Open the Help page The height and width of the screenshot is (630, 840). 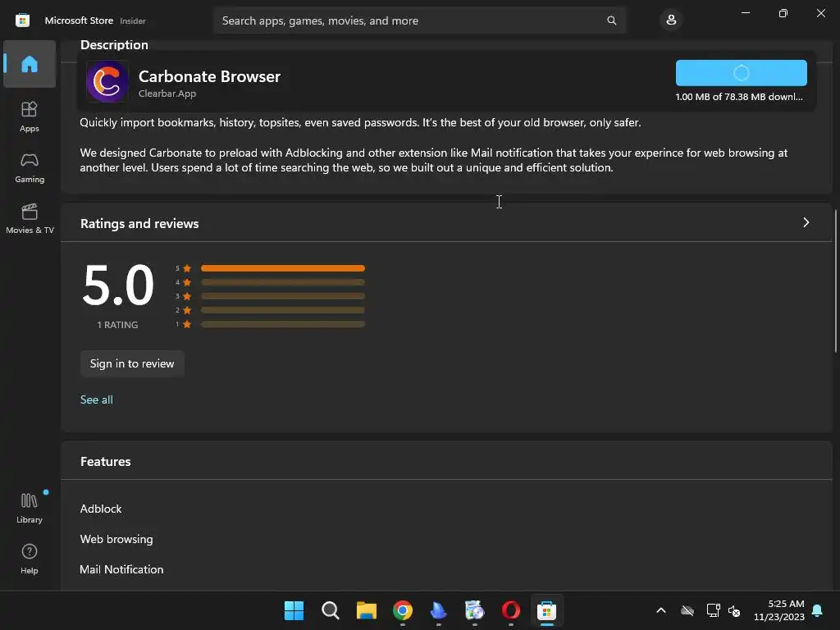(30, 559)
